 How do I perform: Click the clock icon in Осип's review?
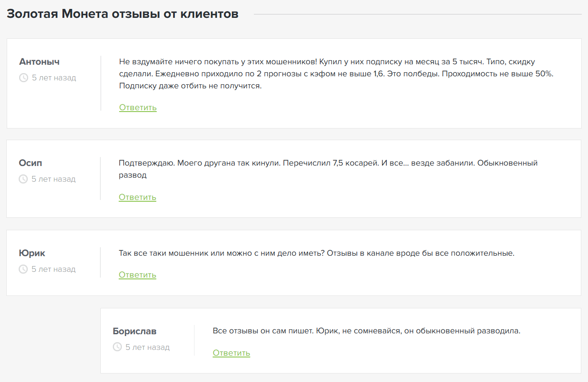tap(24, 179)
